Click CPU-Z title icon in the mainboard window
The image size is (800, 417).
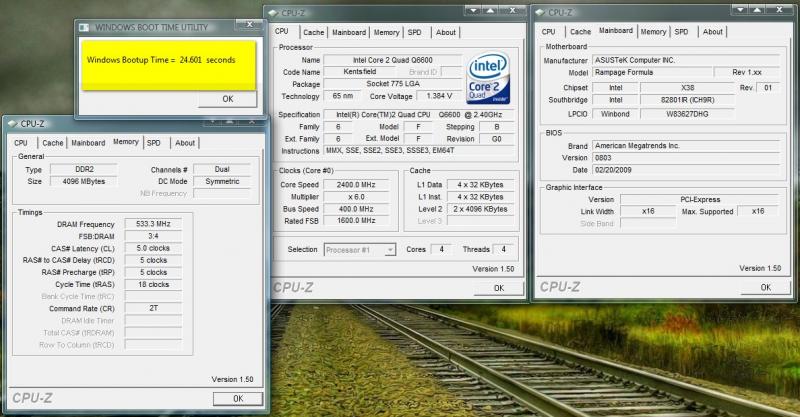(540, 12)
